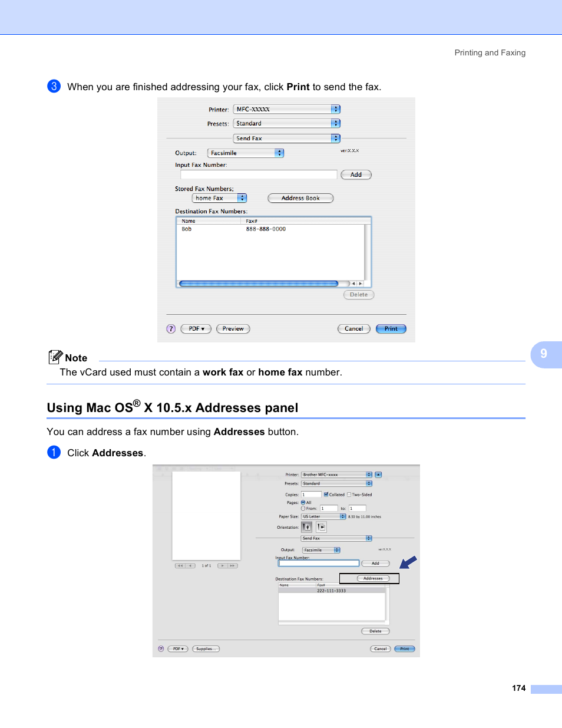Select the From pages radio button
Image resolution: width=562 pixels, height=728 pixels.
(303, 508)
